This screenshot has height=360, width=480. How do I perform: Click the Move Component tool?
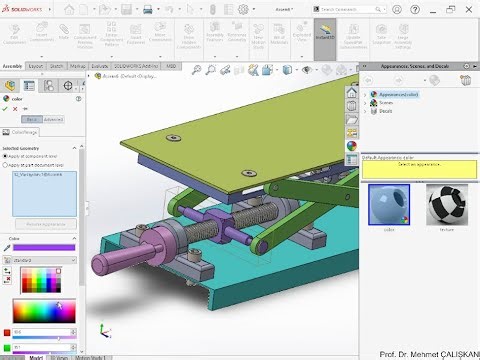point(160,32)
